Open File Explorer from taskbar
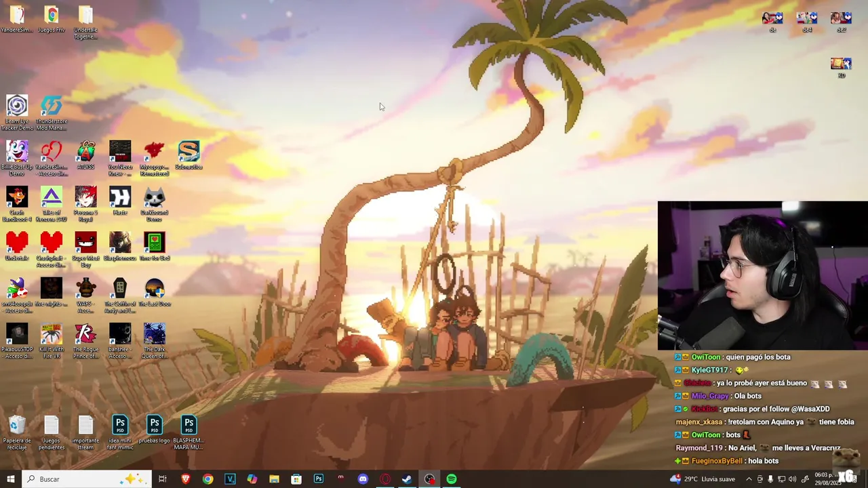The height and width of the screenshot is (488, 868). point(274,479)
